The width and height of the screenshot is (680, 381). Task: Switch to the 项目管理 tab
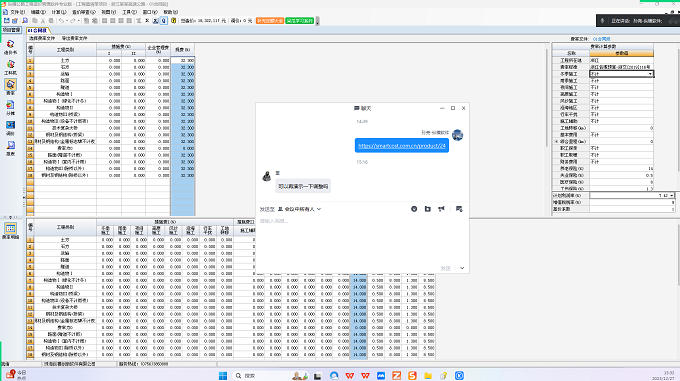11,30
